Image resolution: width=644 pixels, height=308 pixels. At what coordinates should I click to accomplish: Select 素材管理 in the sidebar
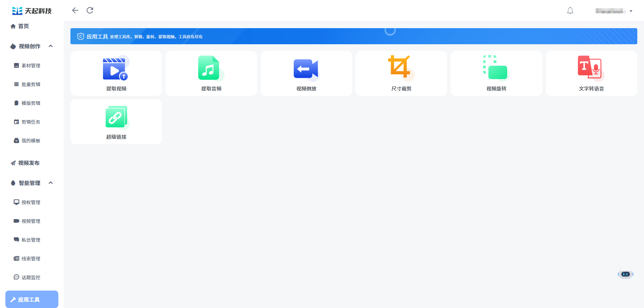coord(31,66)
